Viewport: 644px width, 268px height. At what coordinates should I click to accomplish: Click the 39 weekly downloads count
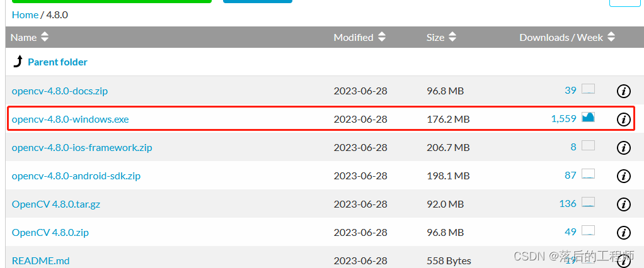click(570, 91)
